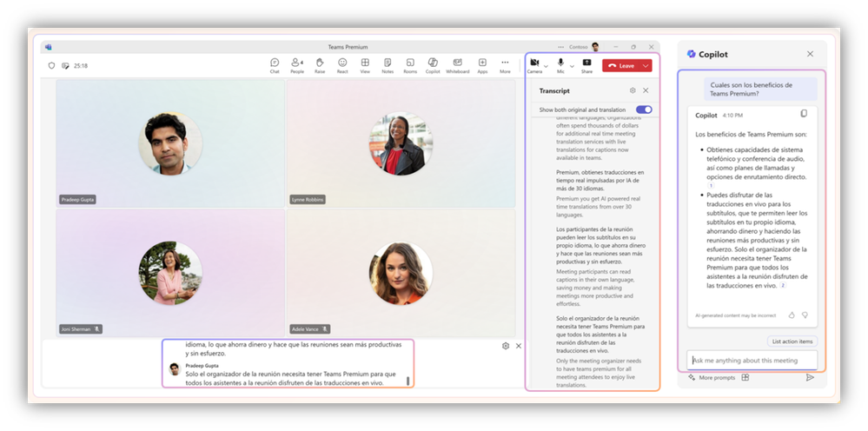This screenshot has height=431, width=868.
Task: Launch the Whiteboard
Action: click(458, 65)
